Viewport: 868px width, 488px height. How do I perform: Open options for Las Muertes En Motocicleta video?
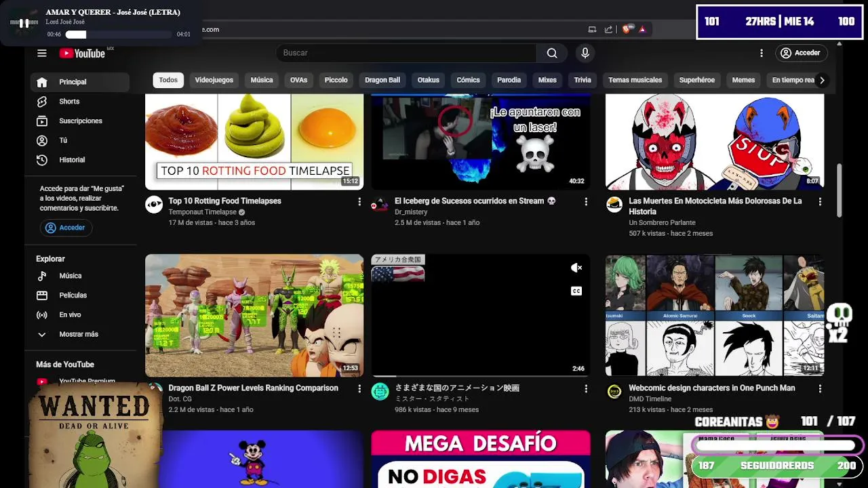(x=820, y=202)
